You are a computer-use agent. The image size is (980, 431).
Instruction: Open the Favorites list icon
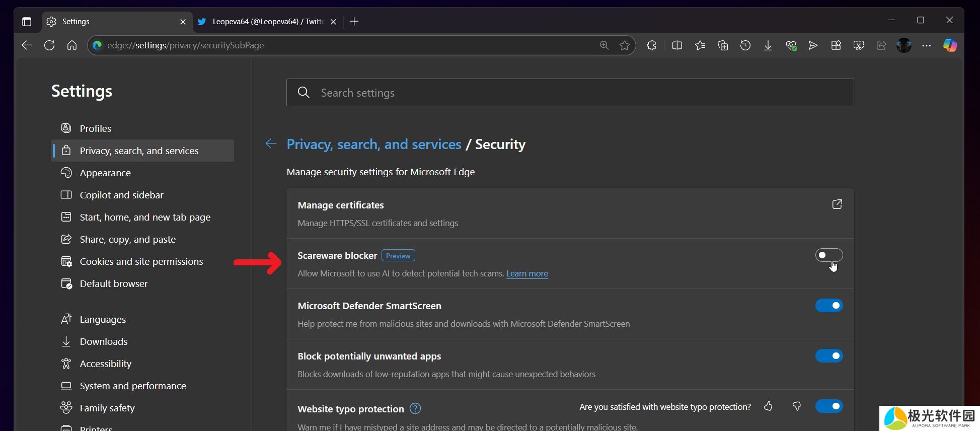click(700, 45)
